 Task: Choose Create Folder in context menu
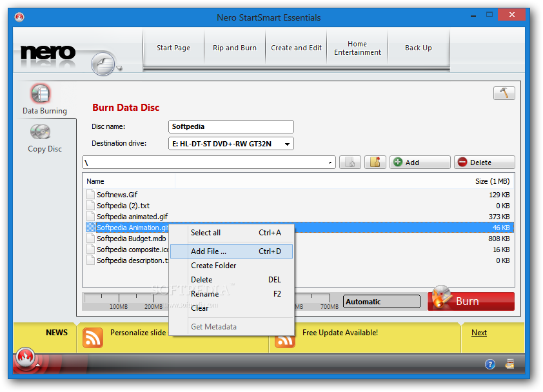pos(232,266)
